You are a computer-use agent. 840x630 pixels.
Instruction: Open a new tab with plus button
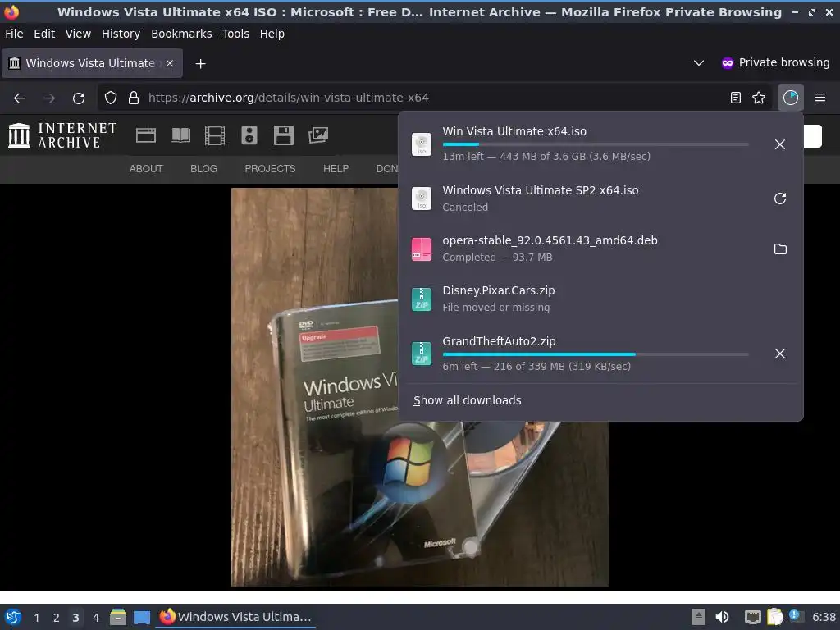pos(200,64)
